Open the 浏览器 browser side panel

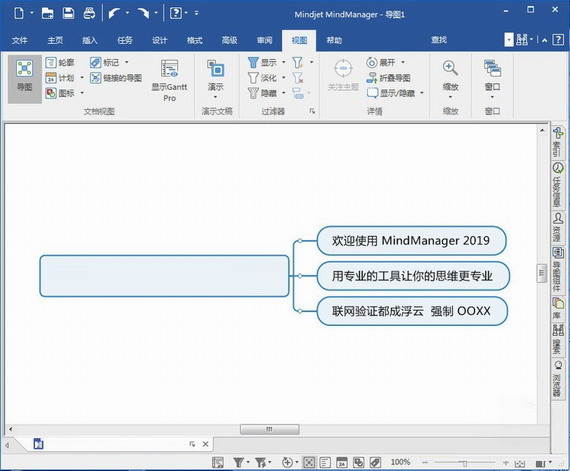coord(558,379)
